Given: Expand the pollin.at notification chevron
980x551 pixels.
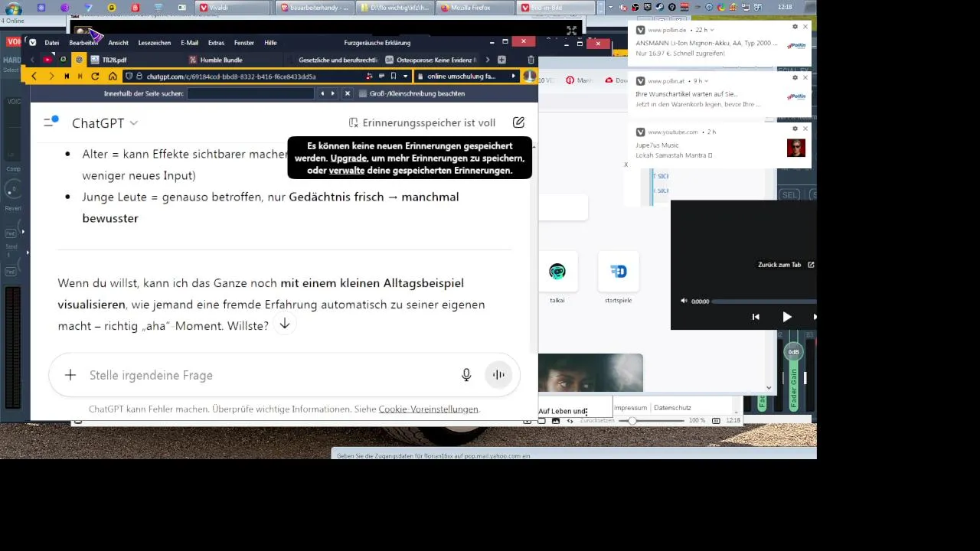Looking at the screenshot, I should click(x=707, y=80).
